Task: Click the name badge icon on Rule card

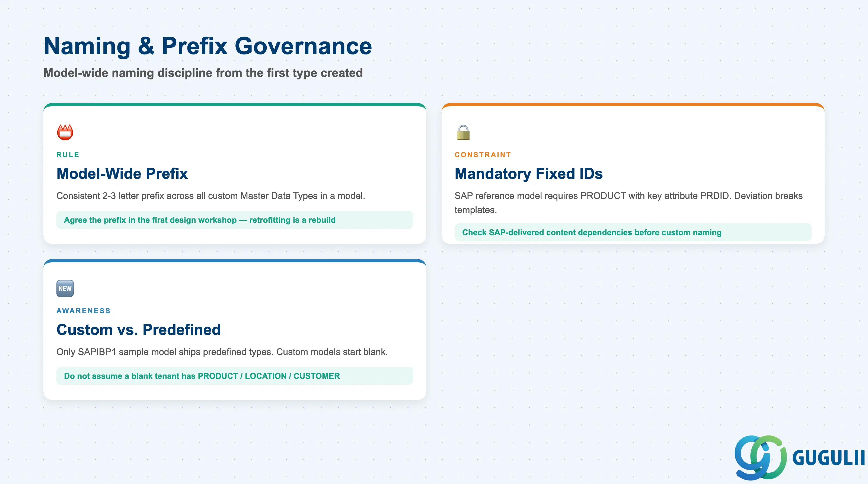Action: click(65, 132)
